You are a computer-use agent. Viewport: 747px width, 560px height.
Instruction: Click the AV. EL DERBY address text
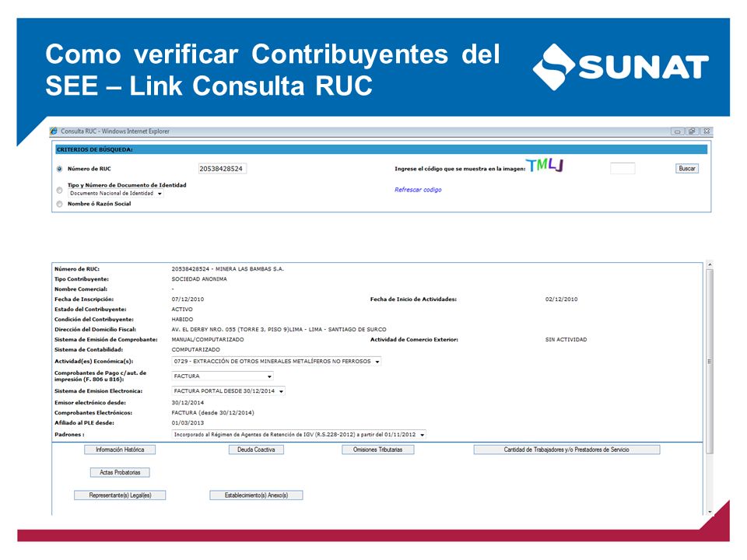pyautogui.click(x=279, y=329)
